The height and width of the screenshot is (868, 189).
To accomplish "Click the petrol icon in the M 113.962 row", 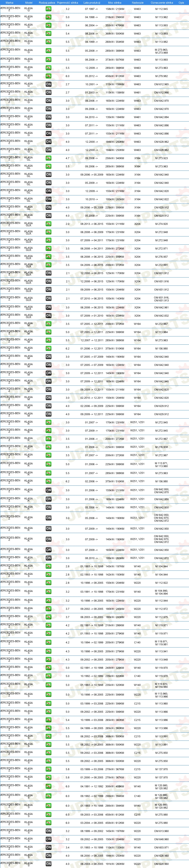I will [x=49, y=17].
